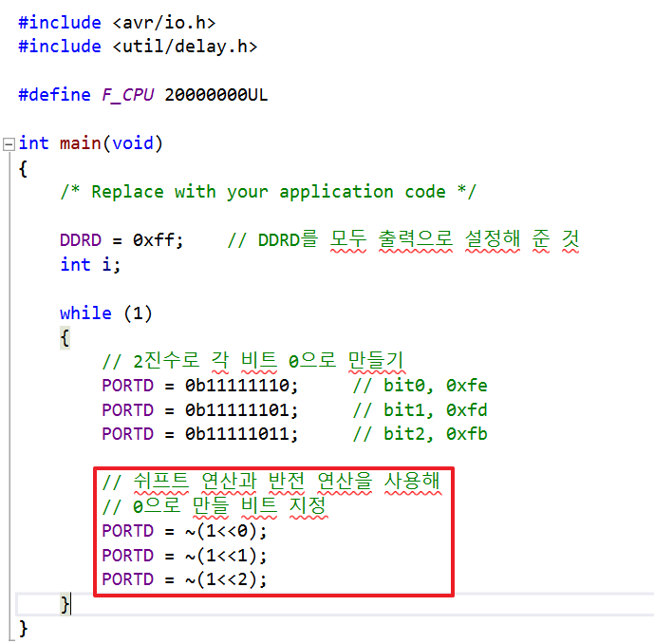Click the F_CPU macro name

click(x=128, y=95)
